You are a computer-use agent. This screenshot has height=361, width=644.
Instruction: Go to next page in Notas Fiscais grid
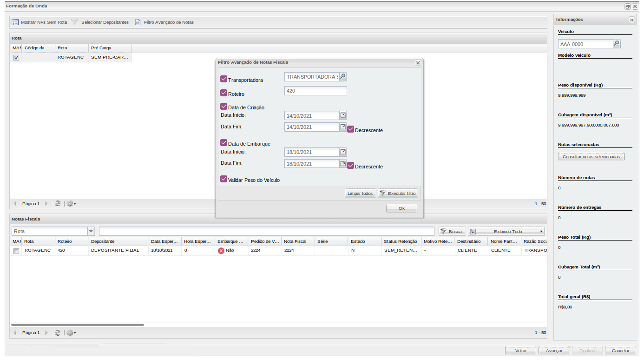click(46, 333)
